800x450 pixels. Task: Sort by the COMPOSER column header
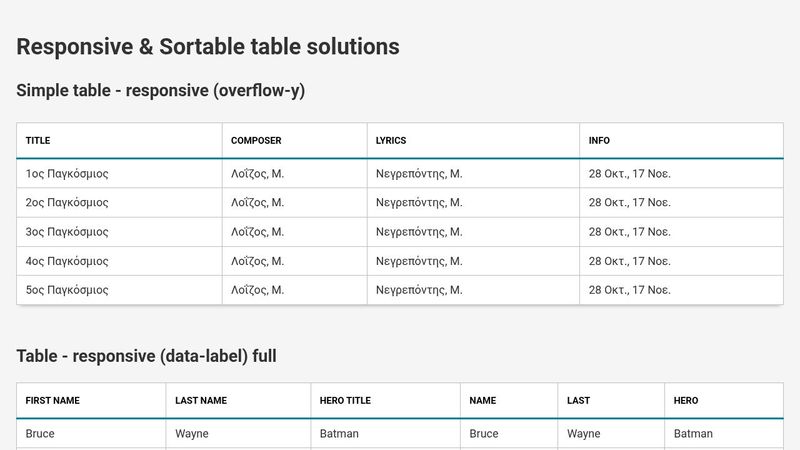point(294,140)
